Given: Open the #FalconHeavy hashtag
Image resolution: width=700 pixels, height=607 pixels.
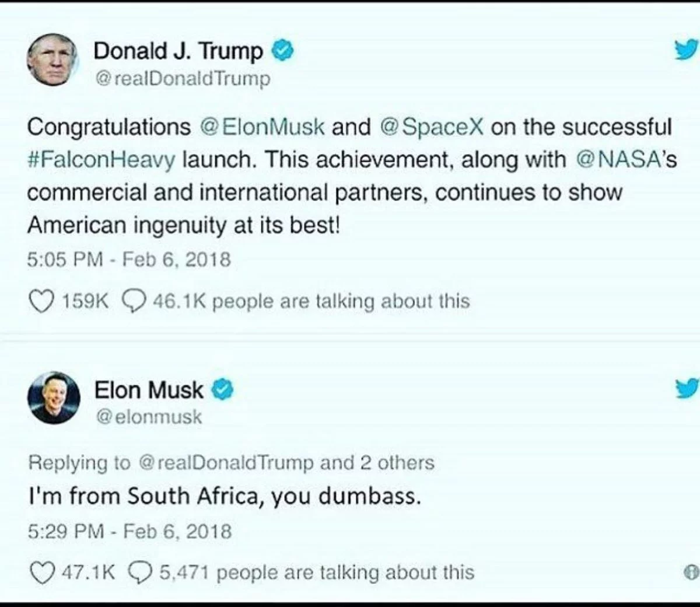Looking at the screenshot, I should coord(101,160).
